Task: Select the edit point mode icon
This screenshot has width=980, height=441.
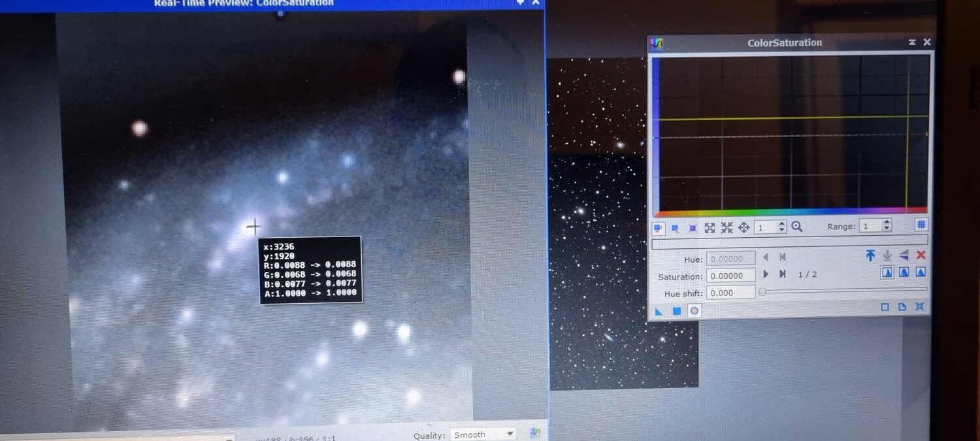Action: click(x=659, y=228)
